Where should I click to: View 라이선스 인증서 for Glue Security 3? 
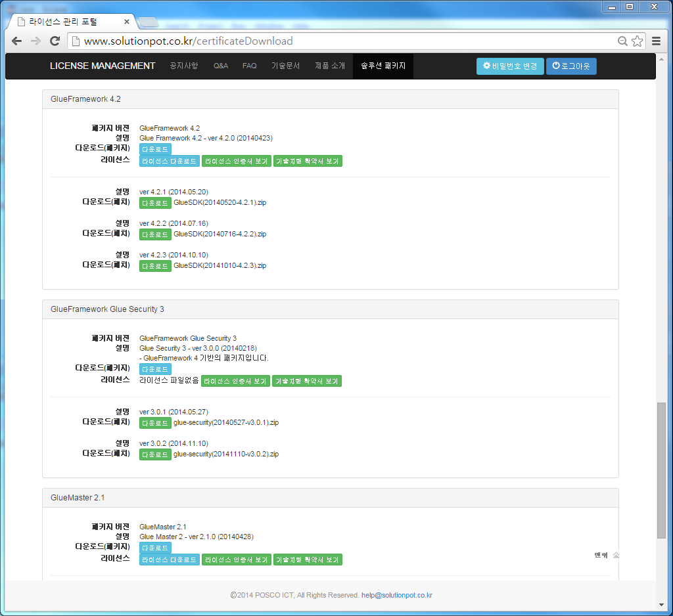pyautogui.click(x=236, y=382)
